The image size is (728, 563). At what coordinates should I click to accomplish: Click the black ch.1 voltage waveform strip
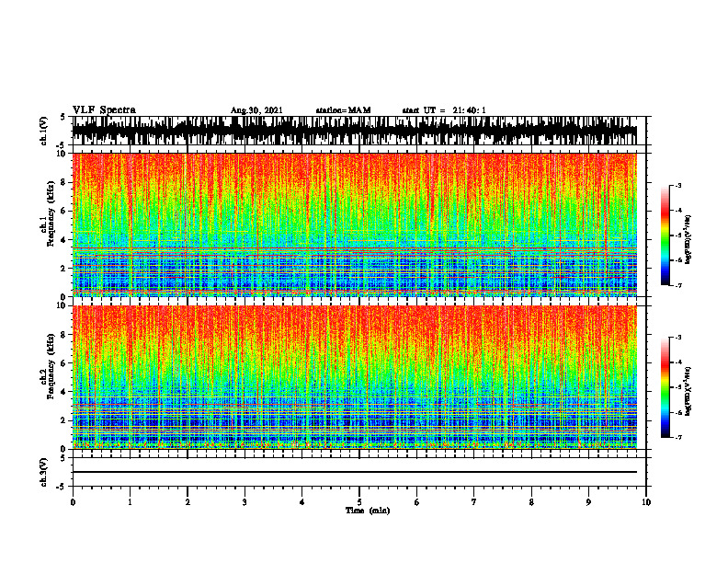tap(355, 131)
